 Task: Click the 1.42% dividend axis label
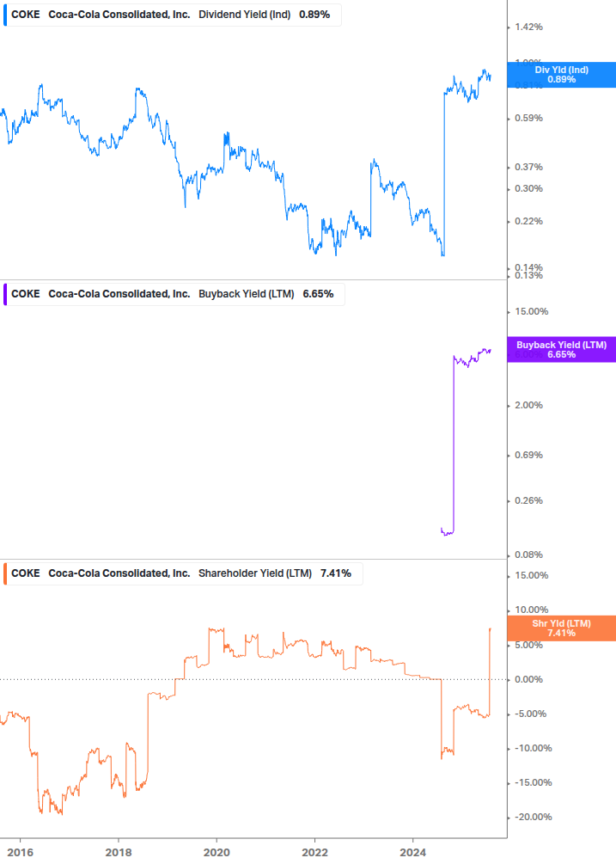point(528,27)
